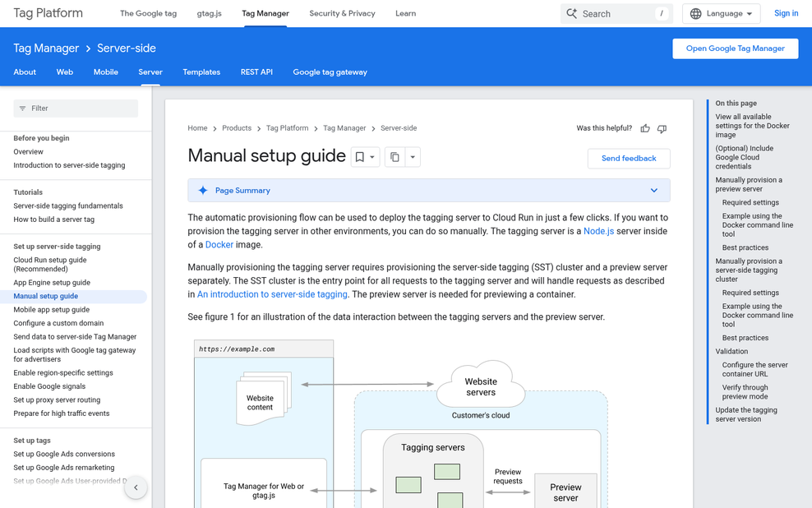Click the Tag Platform breadcrumb
Image resolution: width=812 pixels, height=508 pixels.
click(x=287, y=128)
